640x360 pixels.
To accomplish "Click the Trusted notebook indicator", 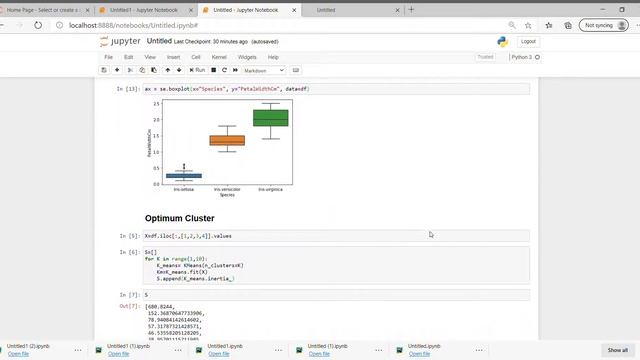I will coord(485,57).
